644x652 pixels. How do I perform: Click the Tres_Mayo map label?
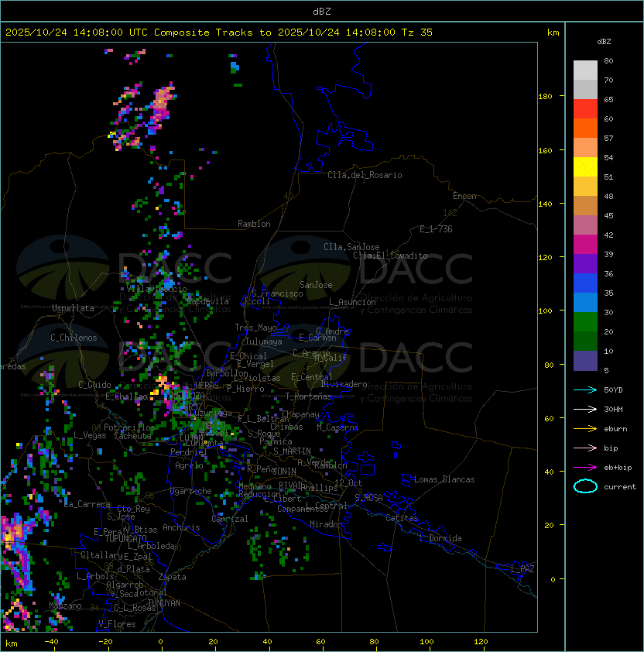click(255, 328)
